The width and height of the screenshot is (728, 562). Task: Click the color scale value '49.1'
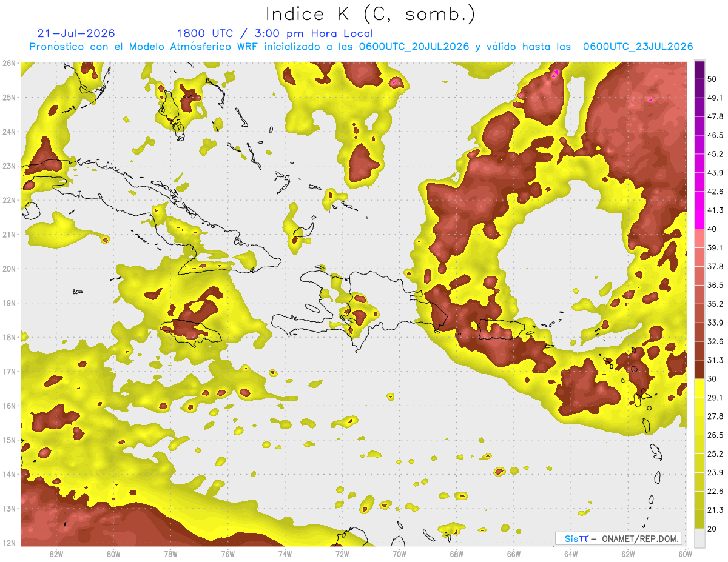click(715, 98)
